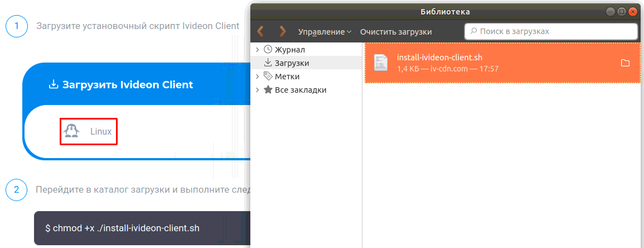Screen dimensions: 644x248
Task: Click the Метки tag icon
Action: (268, 76)
